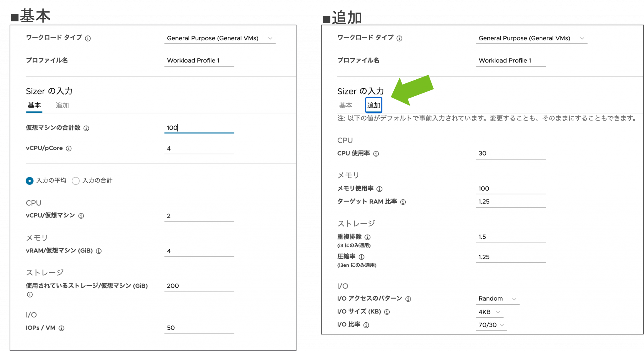This screenshot has height=351, width=644.
Task: Switch to the 追加 tab
Action: (x=374, y=105)
